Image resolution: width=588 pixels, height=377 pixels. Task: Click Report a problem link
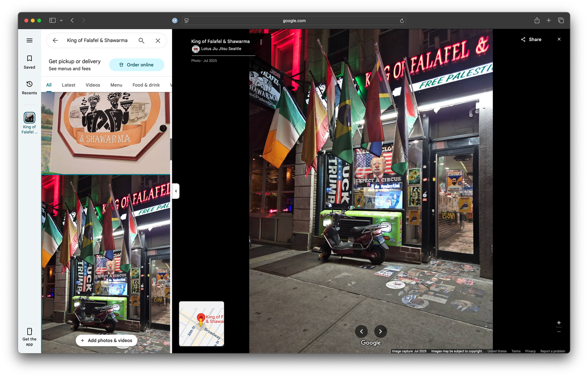pos(553,351)
